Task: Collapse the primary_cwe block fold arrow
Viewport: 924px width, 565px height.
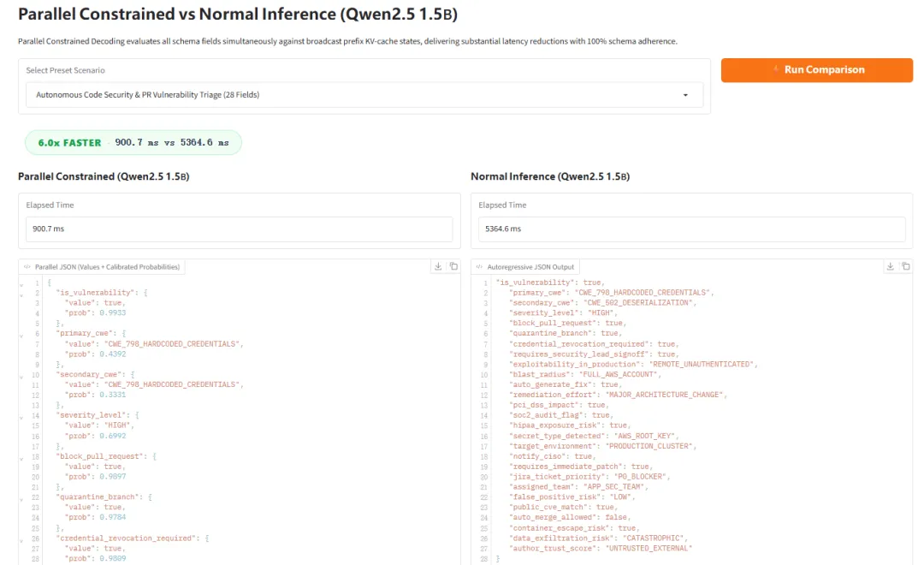Action: click(x=21, y=335)
